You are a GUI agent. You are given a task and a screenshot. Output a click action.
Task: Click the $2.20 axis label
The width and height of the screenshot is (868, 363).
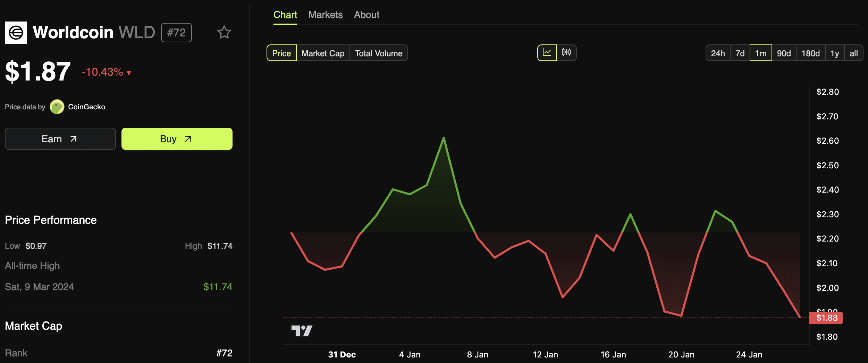[x=827, y=239]
